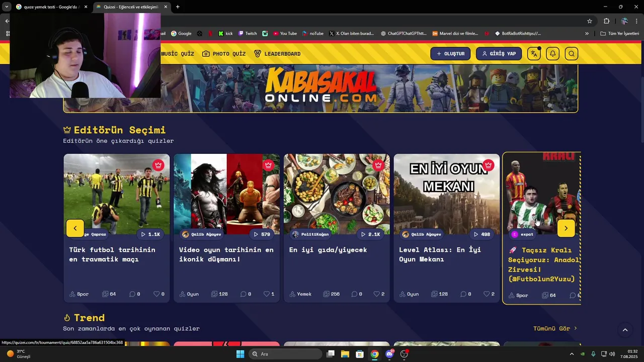Click the like heart on Level Atlası card

pos(487,294)
